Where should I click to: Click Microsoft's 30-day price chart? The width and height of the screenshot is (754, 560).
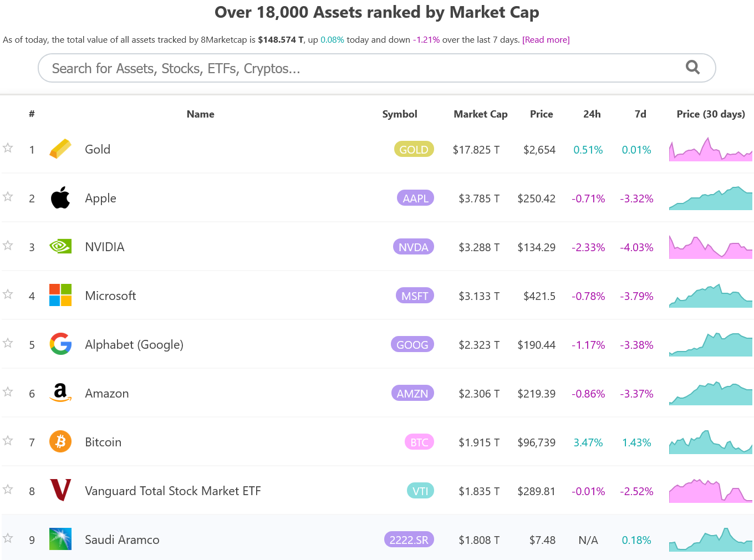pos(711,296)
